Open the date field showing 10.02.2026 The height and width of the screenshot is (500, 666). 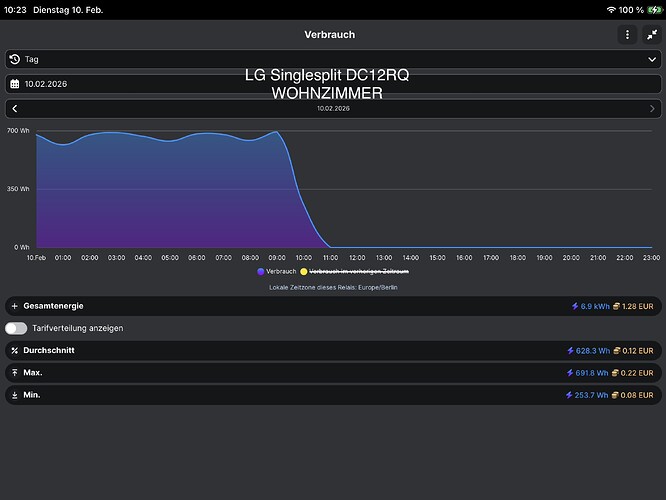pos(333,84)
